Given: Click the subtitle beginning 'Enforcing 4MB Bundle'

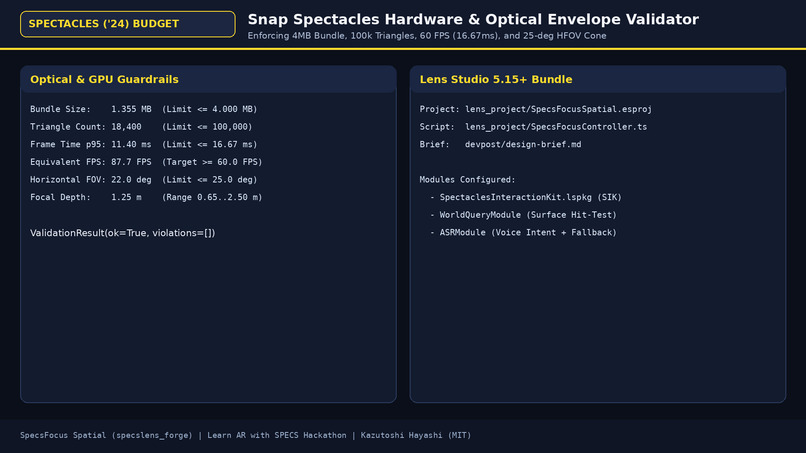Looking at the screenshot, I should point(427,36).
